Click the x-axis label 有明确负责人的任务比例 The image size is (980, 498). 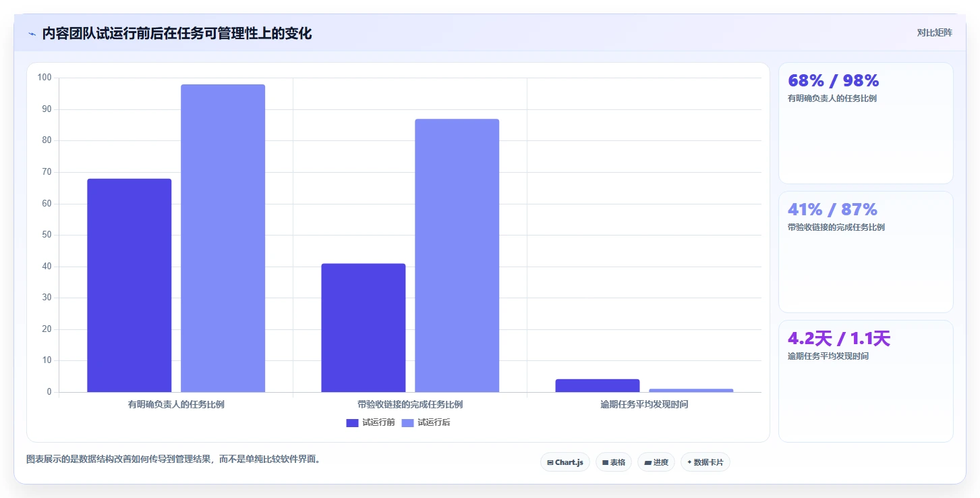coord(176,405)
